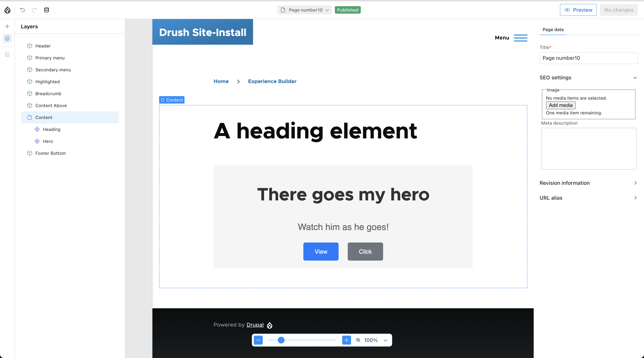Select the Breadcrumb layer
The width and height of the screenshot is (644, 358).
coord(70,94)
